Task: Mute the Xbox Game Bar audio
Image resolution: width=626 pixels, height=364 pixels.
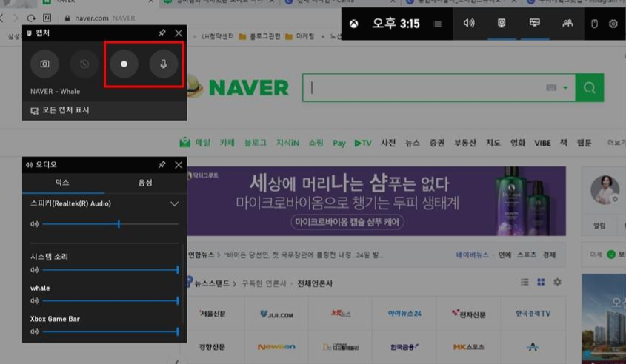Action: pyautogui.click(x=34, y=331)
